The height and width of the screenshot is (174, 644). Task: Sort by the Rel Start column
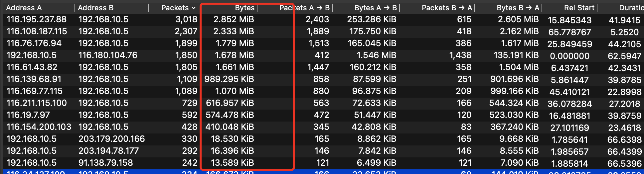pos(579,8)
